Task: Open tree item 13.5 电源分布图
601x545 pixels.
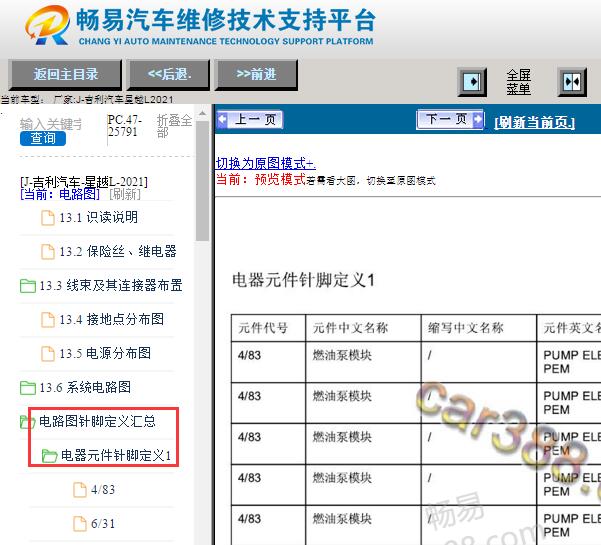Action: click(x=105, y=353)
